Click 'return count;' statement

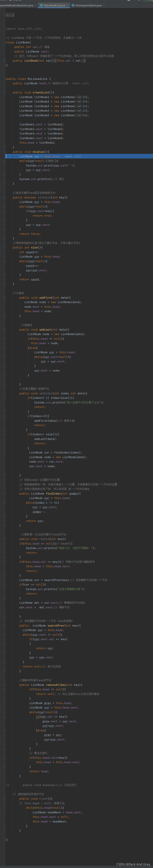[x=30, y=279]
